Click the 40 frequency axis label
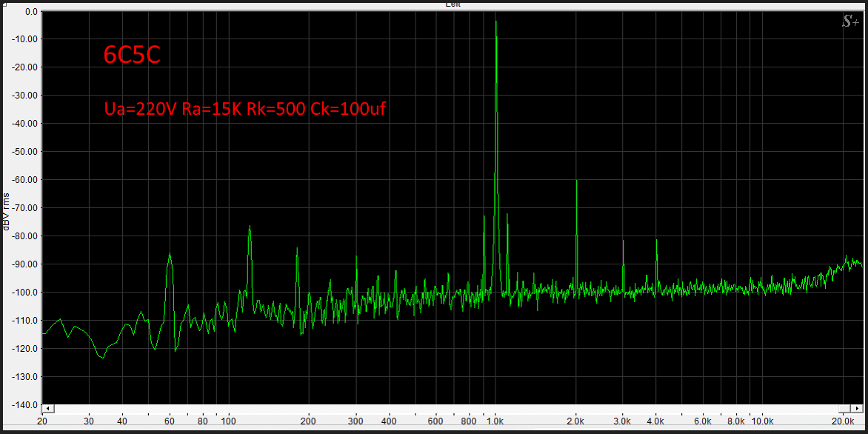 123,421
